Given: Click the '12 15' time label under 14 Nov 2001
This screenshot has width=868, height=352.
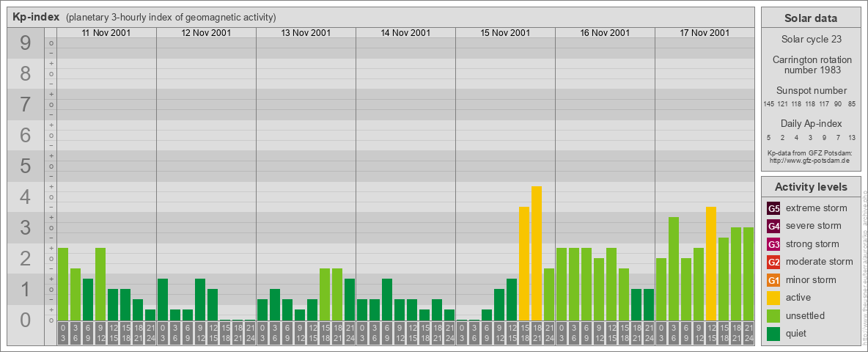Looking at the screenshot, I should pos(412,334).
